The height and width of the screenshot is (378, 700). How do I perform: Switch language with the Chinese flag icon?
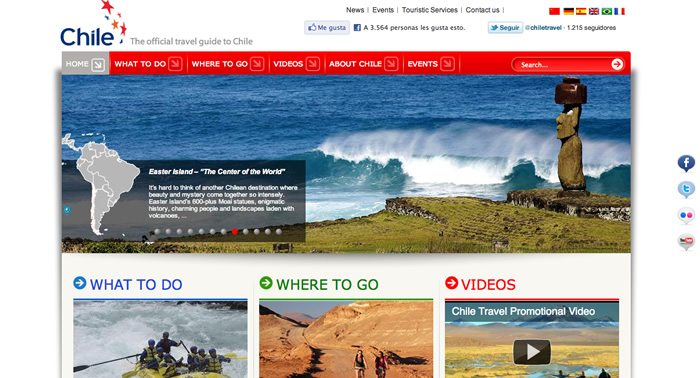pos(554,12)
